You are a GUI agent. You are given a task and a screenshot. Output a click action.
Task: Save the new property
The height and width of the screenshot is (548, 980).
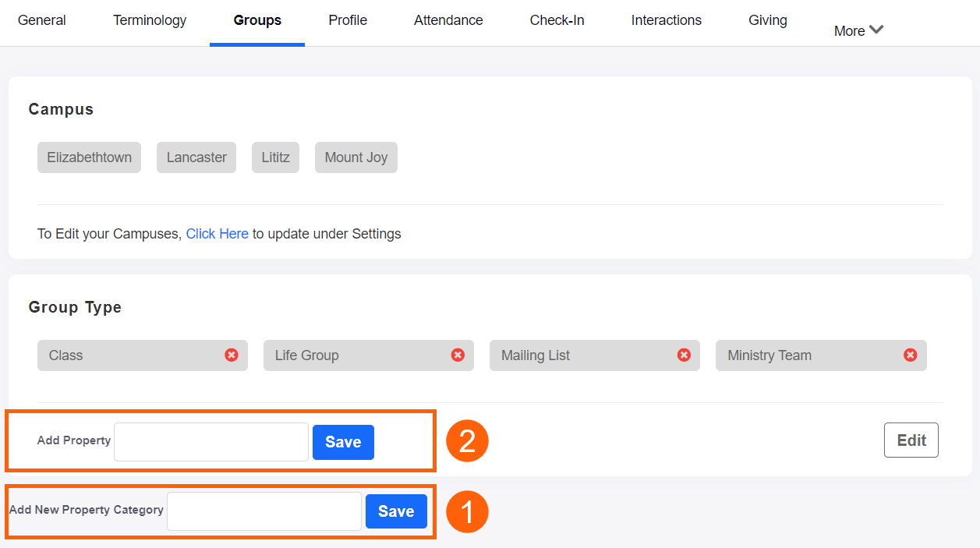coord(343,442)
